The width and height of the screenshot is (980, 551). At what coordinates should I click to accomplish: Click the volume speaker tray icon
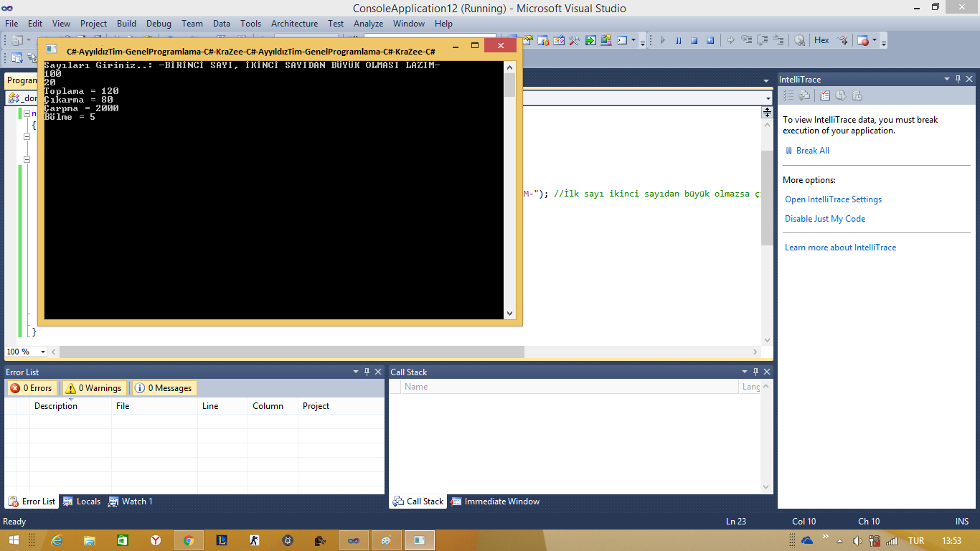(x=857, y=540)
